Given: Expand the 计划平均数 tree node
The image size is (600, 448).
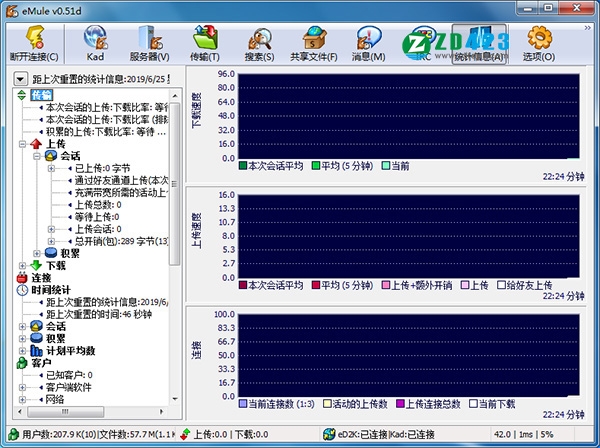Looking at the screenshot, I should tap(23, 351).
